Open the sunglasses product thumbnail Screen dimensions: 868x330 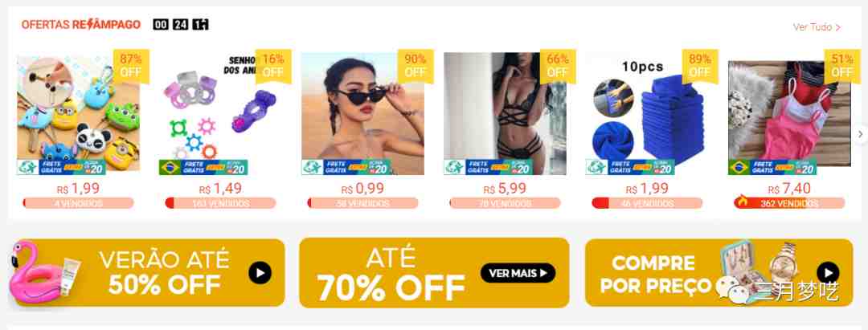(362, 113)
